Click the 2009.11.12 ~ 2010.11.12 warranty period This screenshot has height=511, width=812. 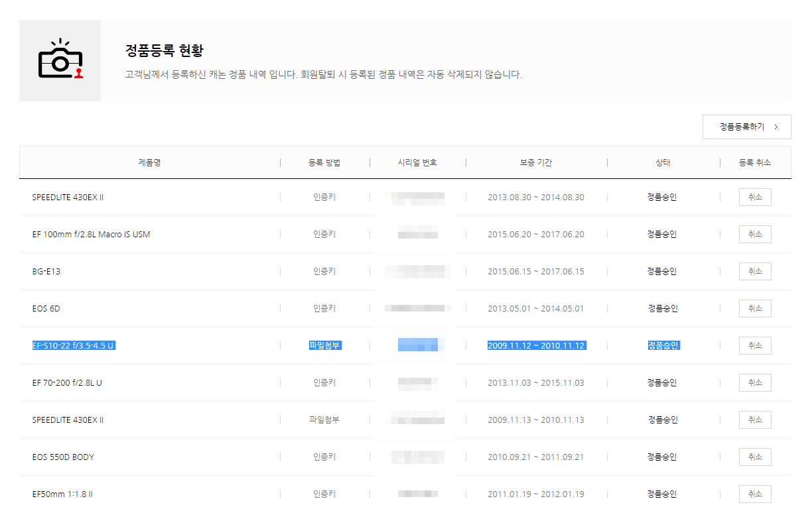point(536,345)
